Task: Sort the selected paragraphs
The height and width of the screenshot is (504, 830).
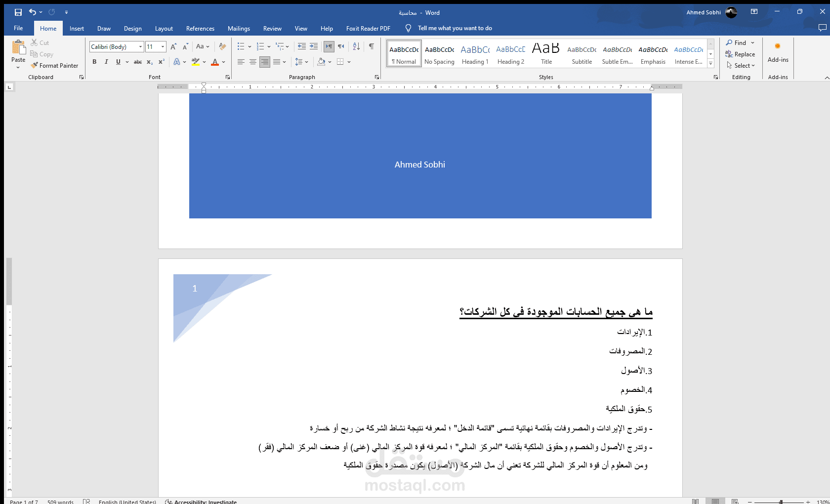Action: tap(356, 47)
